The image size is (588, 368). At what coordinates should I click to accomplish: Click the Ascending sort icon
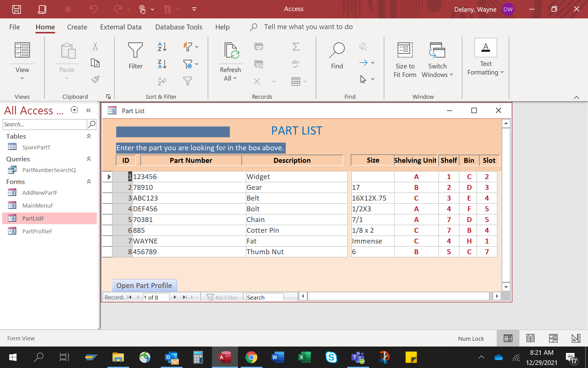pyautogui.click(x=162, y=47)
